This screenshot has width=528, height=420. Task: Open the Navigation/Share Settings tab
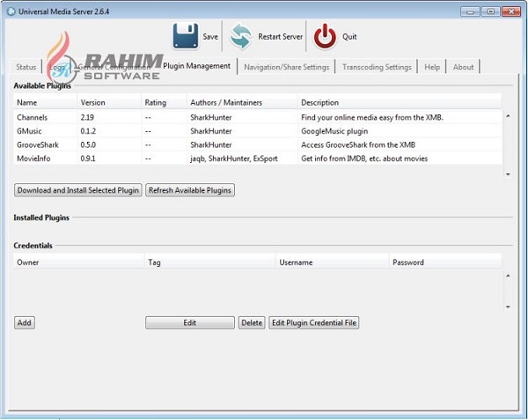287,67
